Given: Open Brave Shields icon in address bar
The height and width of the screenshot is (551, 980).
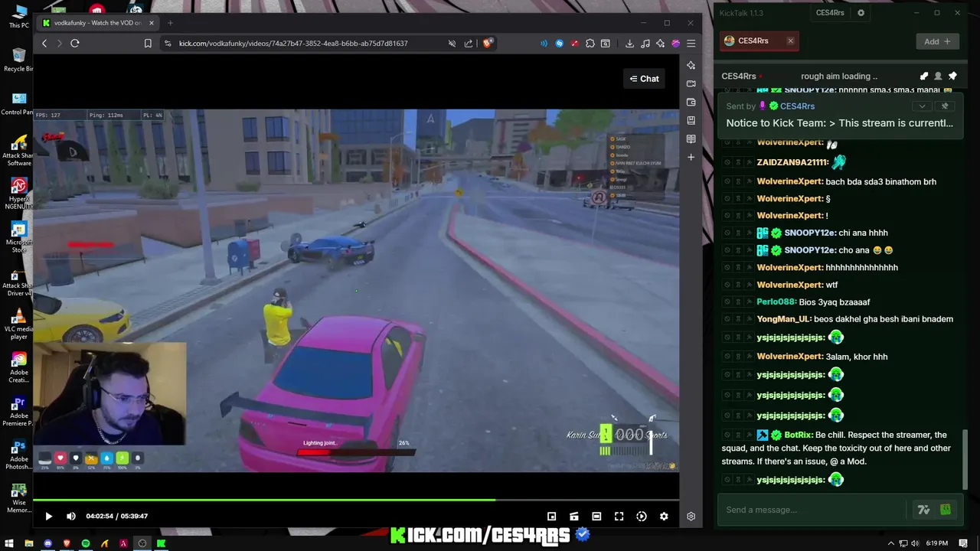Looking at the screenshot, I should (488, 44).
